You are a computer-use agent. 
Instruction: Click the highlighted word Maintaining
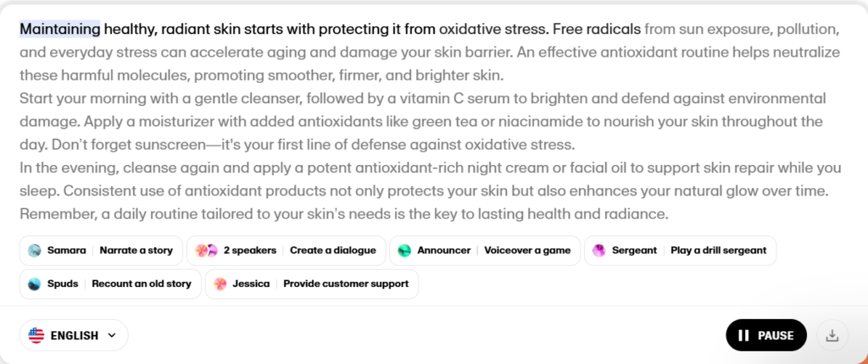pos(59,30)
